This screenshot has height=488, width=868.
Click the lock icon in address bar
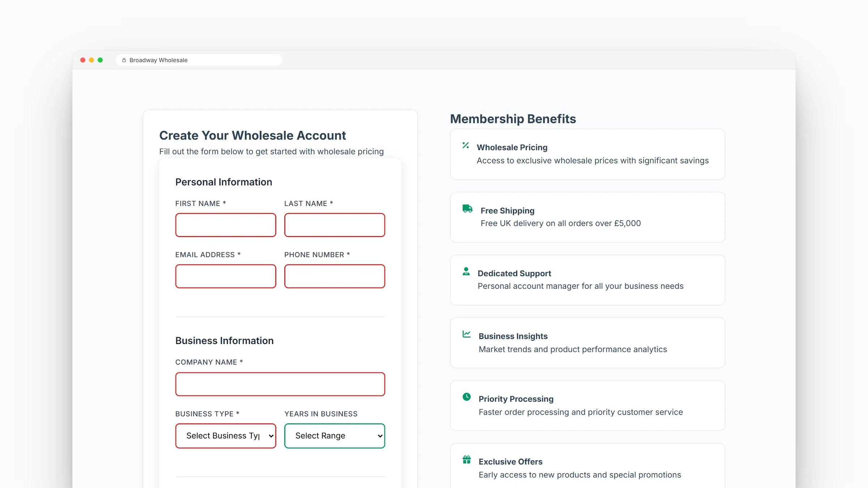click(x=124, y=60)
